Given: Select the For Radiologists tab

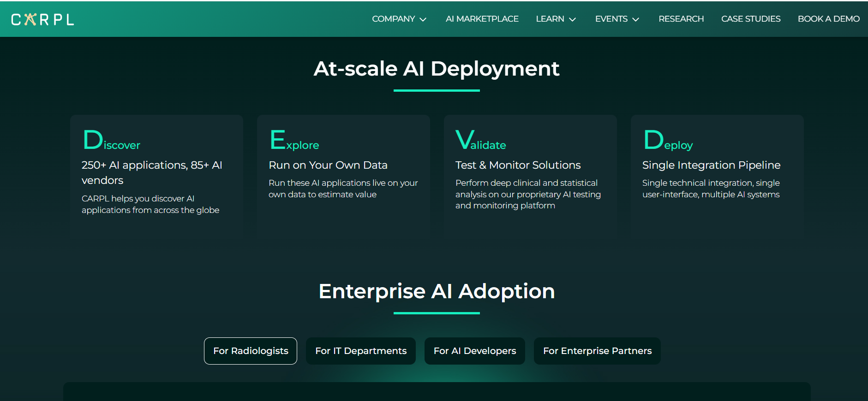Looking at the screenshot, I should [251, 351].
